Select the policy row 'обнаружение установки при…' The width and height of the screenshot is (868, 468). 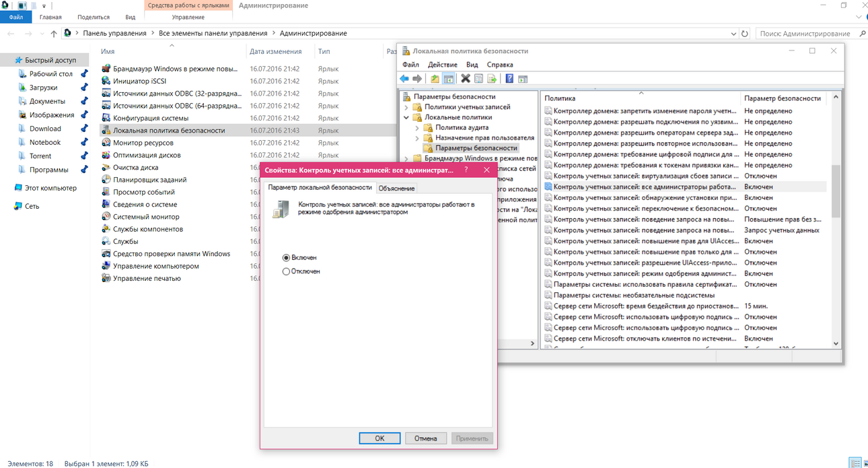point(685,197)
